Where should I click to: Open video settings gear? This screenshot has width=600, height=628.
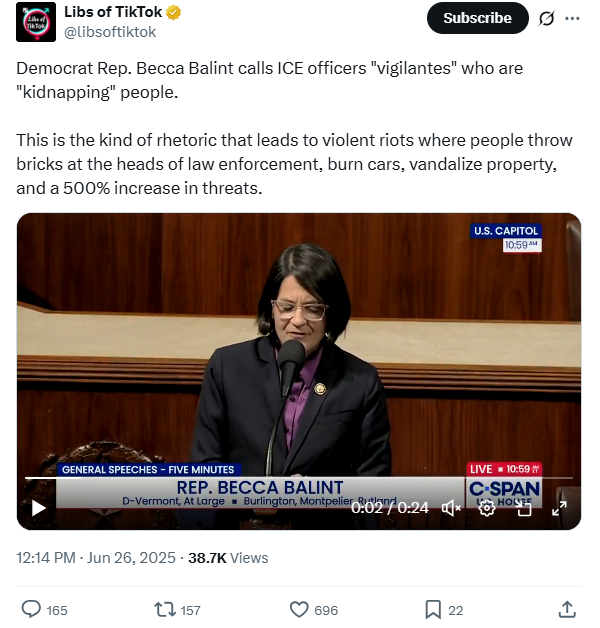(x=487, y=508)
